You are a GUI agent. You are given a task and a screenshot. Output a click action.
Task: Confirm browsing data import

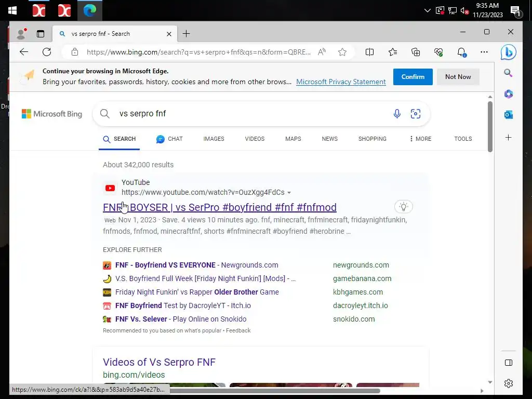point(413,77)
